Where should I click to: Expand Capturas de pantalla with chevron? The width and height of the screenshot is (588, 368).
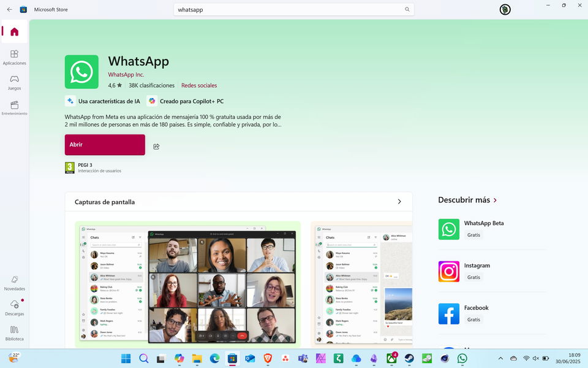pos(399,202)
